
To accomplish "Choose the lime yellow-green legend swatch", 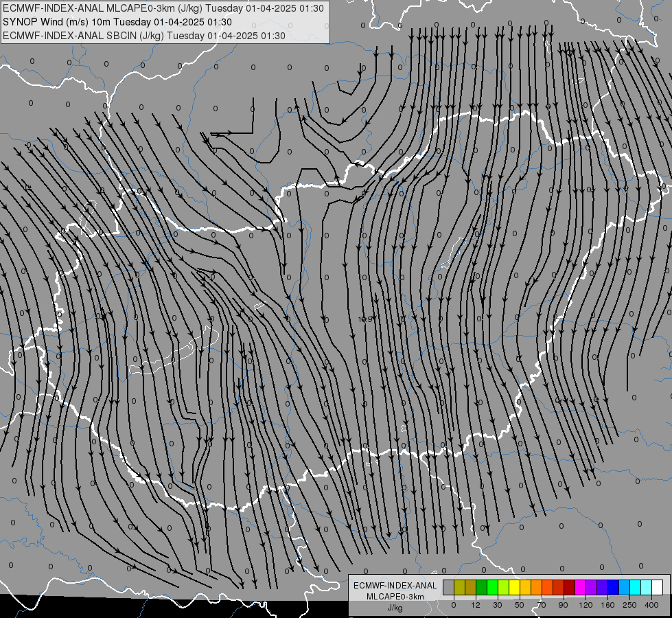I will click(503, 587).
